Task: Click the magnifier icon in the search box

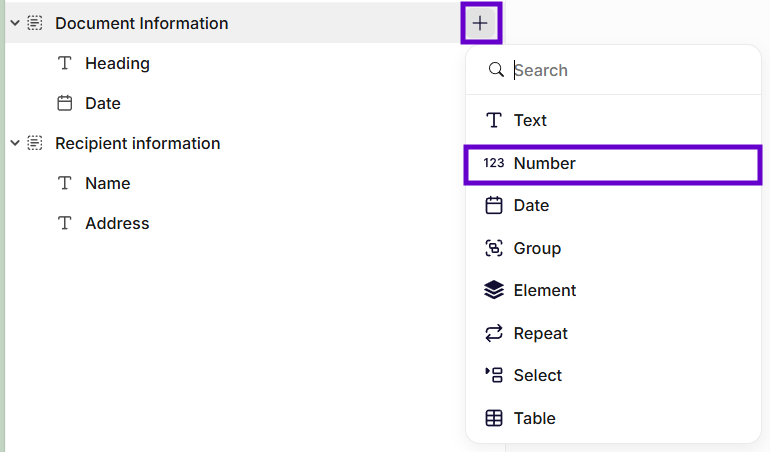Action: click(495, 70)
